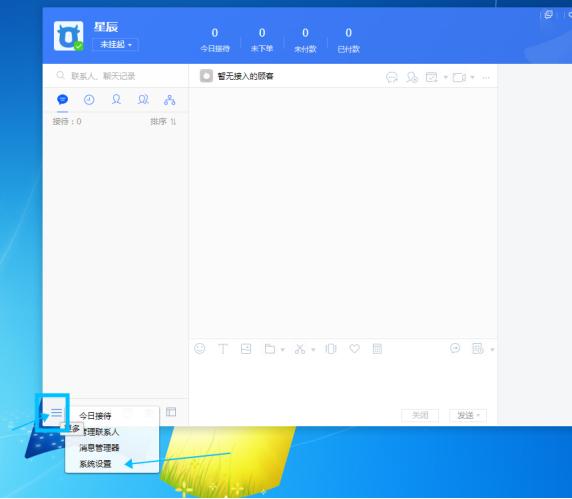Image resolution: width=572 pixels, height=499 pixels.
Task: Select 消息管理器 menu entry
Action: (x=100, y=448)
